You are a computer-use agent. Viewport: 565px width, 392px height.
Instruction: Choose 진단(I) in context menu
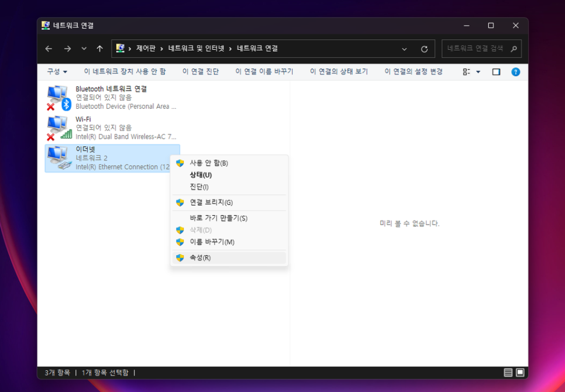tap(229, 187)
